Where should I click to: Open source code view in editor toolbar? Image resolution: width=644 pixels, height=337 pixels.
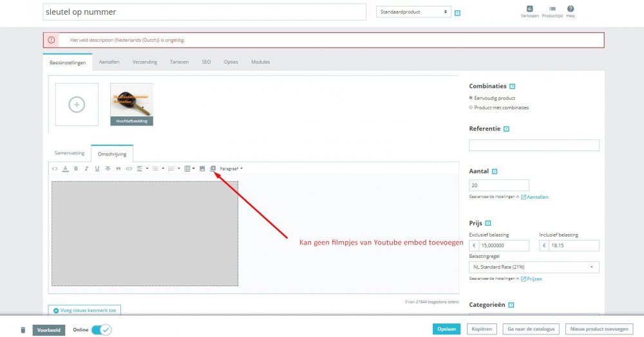tap(55, 168)
